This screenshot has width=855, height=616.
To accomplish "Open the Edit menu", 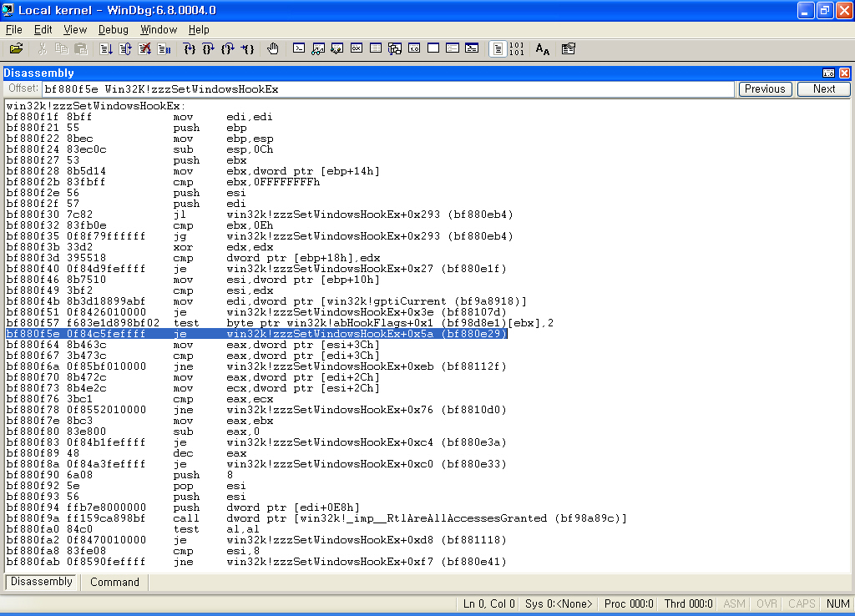I will [x=43, y=29].
